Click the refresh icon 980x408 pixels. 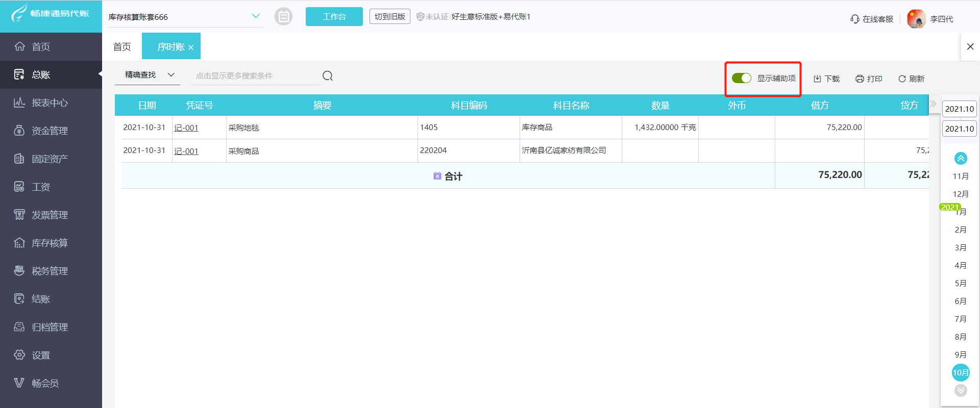coord(902,79)
